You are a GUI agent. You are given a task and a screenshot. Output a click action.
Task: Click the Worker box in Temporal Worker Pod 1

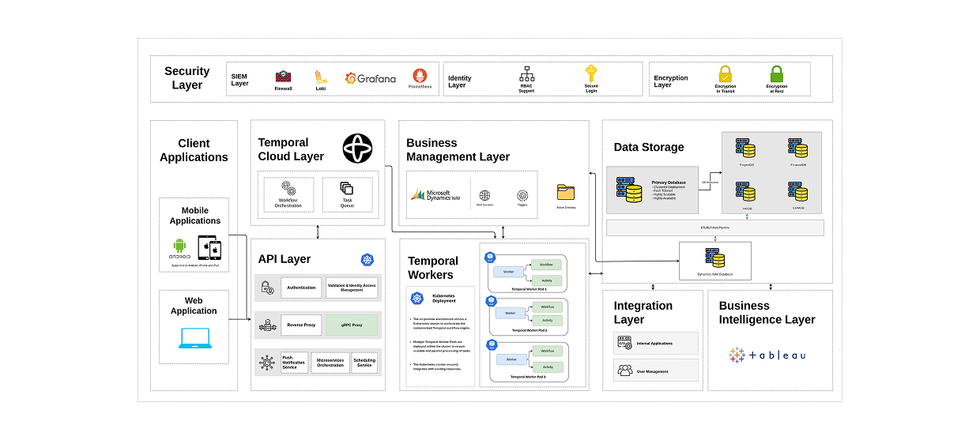[509, 272]
